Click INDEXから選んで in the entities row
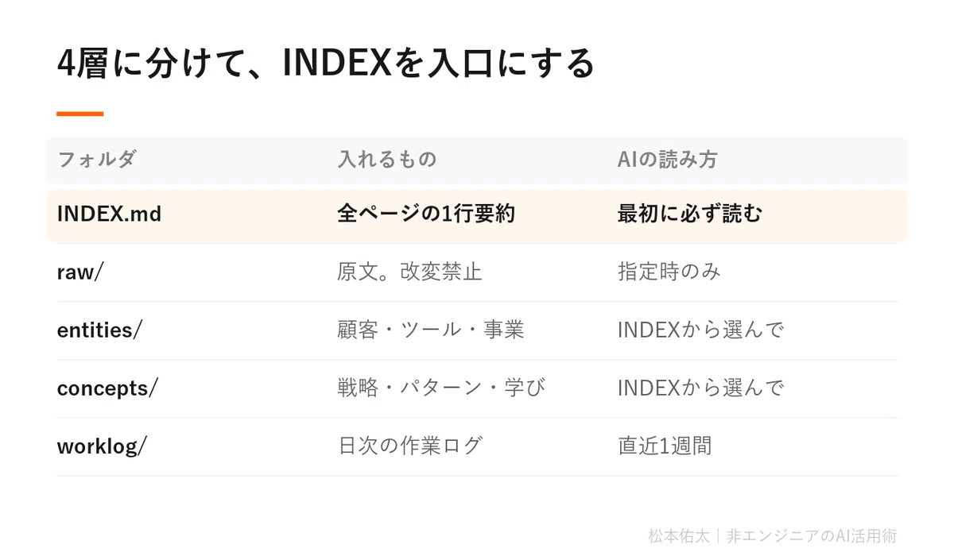 701,330
